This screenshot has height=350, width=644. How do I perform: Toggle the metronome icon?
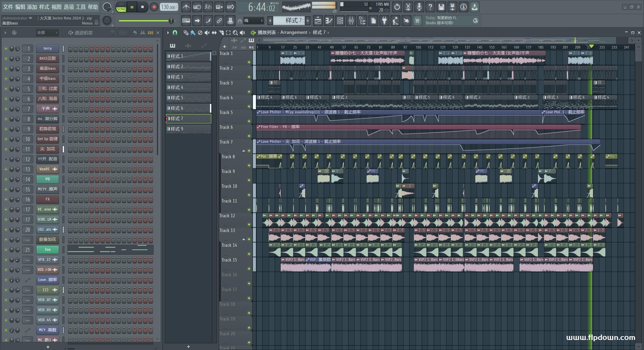[x=186, y=7]
